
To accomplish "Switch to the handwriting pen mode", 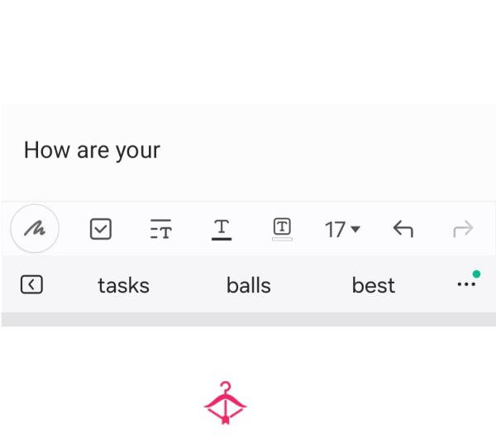I will pyautogui.click(x=35, y=228).
